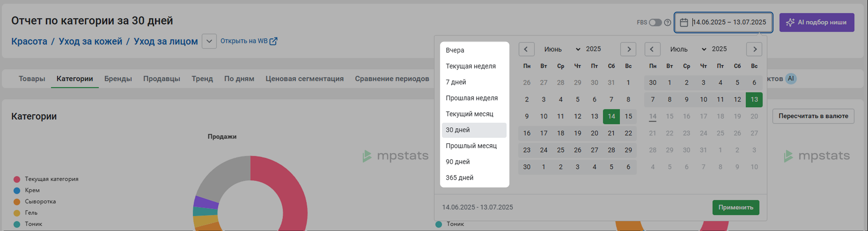
Task: Open the Уход за лицом breadcrumb link
Action: [166, 41]
